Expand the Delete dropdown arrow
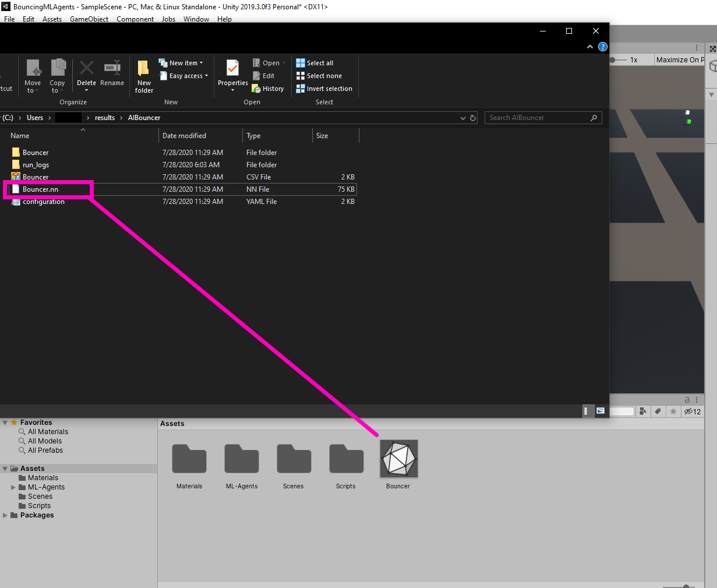Screen dimensions: 717x588 point(86,90)
